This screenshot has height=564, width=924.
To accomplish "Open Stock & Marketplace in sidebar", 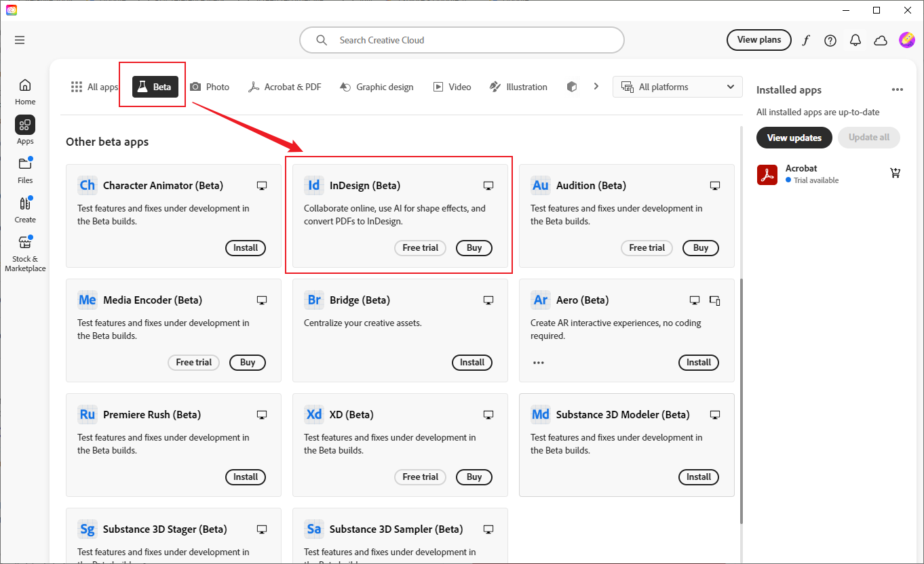I will coord(25,254).
